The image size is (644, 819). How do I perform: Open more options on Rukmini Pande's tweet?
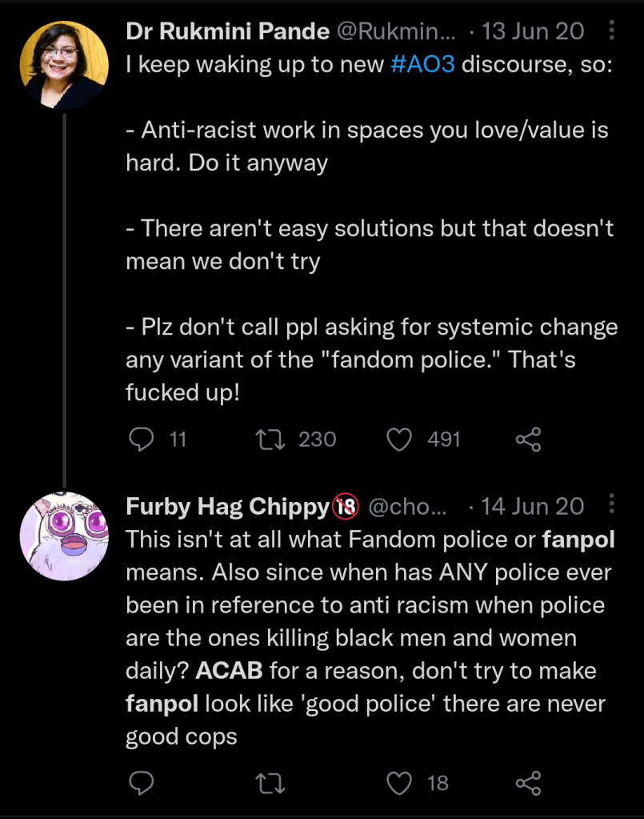point(612,31)
